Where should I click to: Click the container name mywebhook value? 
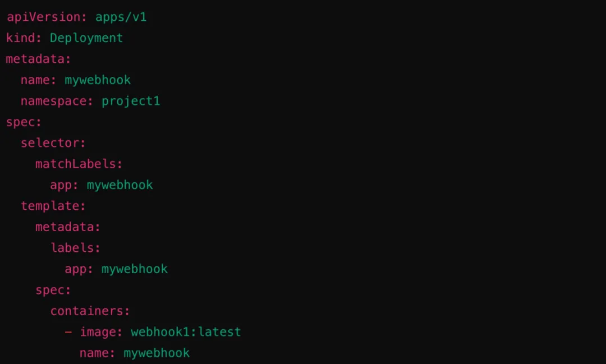tap(157, 353)
